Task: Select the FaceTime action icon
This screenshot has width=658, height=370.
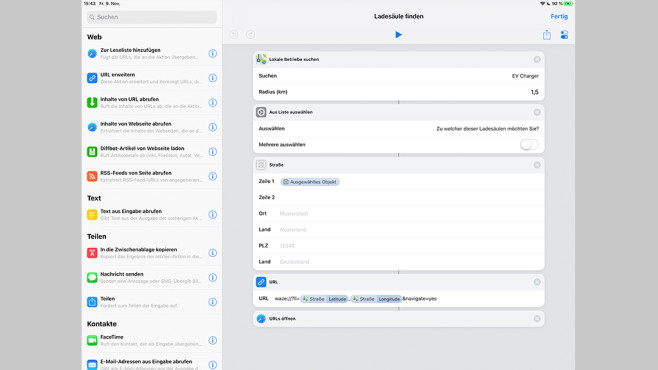Action: coord(92,340)
